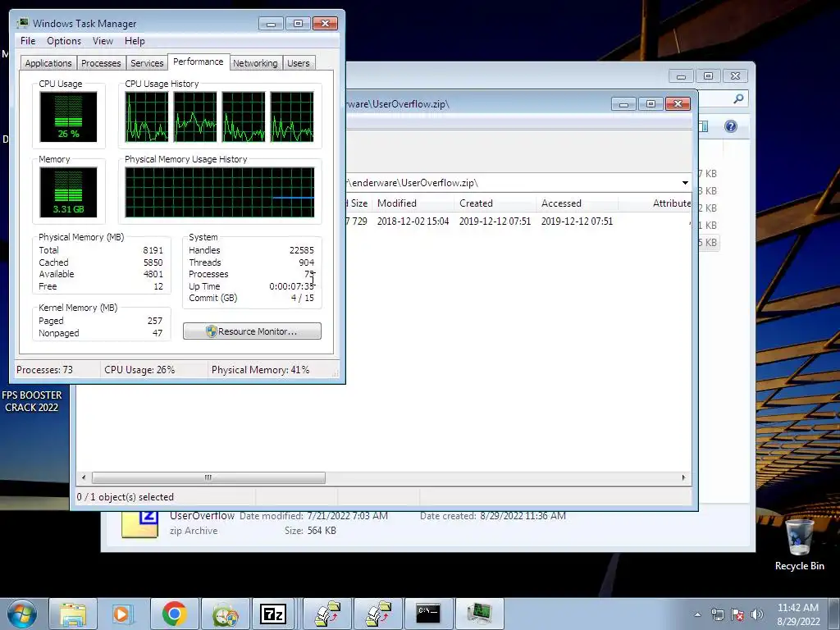Viewport: 840px width, 630px height.
Task: Open Resource Monitor from Task Manager
Action: [252, 331]
